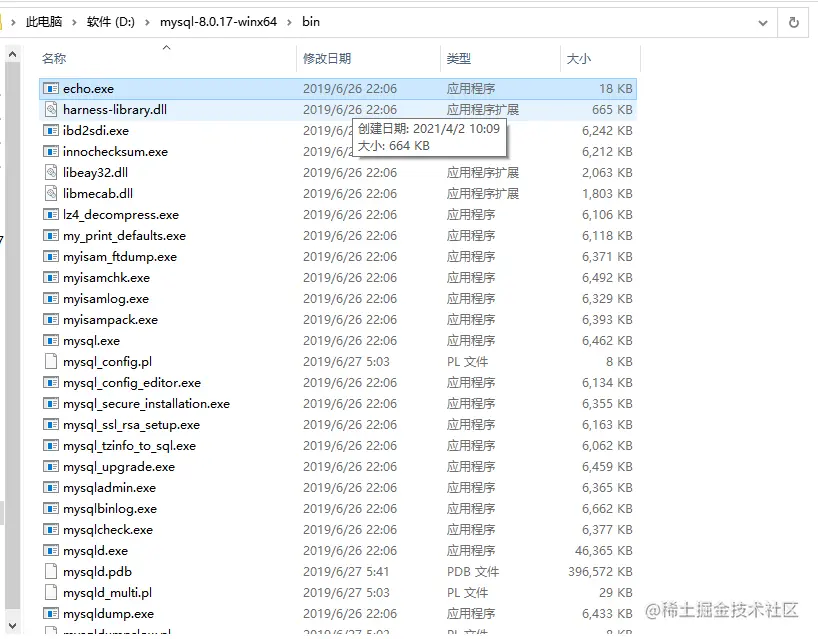Click the my_print_defaults.exe icon
This screenshot has width=818, height=639.
[x=51, y=236]
